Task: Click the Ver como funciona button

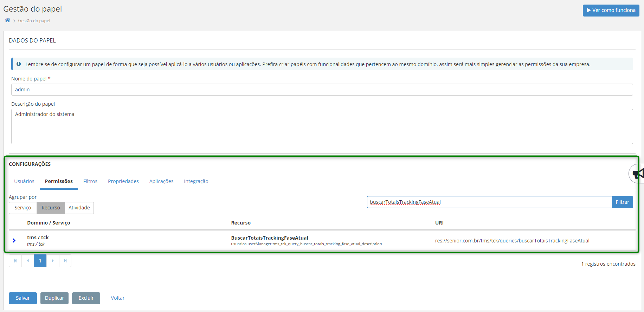Action: point(611,10)
